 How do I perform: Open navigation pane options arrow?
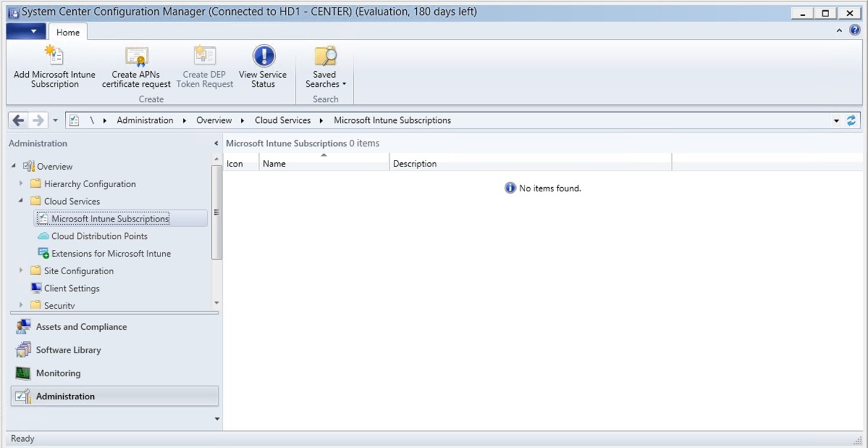click(217, 418)
